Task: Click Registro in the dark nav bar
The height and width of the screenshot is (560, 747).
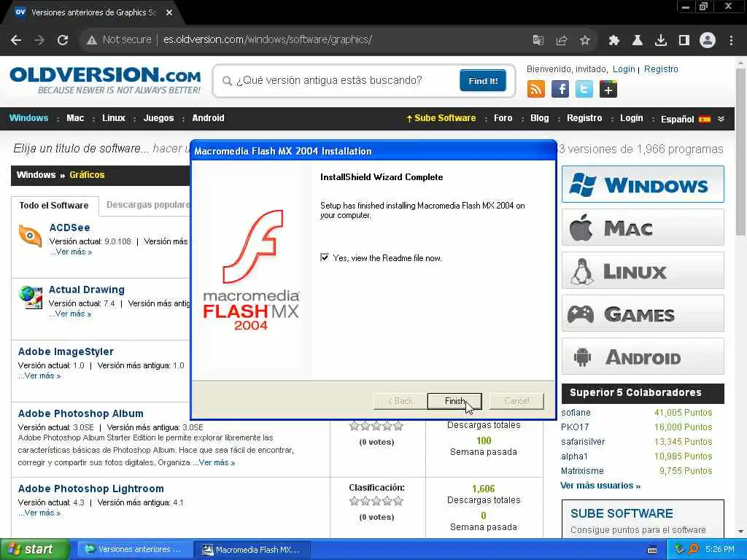Action: [x=584, y=118]
